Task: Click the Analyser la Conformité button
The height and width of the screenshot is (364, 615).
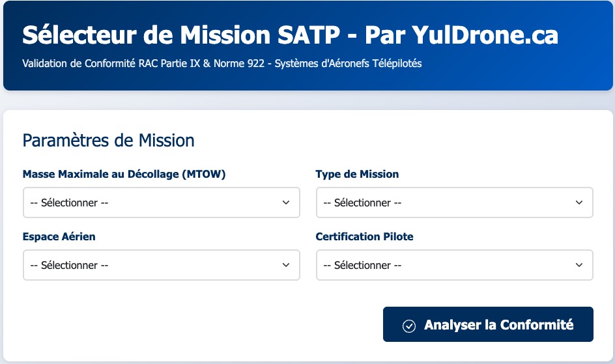Action: (488, 324)
